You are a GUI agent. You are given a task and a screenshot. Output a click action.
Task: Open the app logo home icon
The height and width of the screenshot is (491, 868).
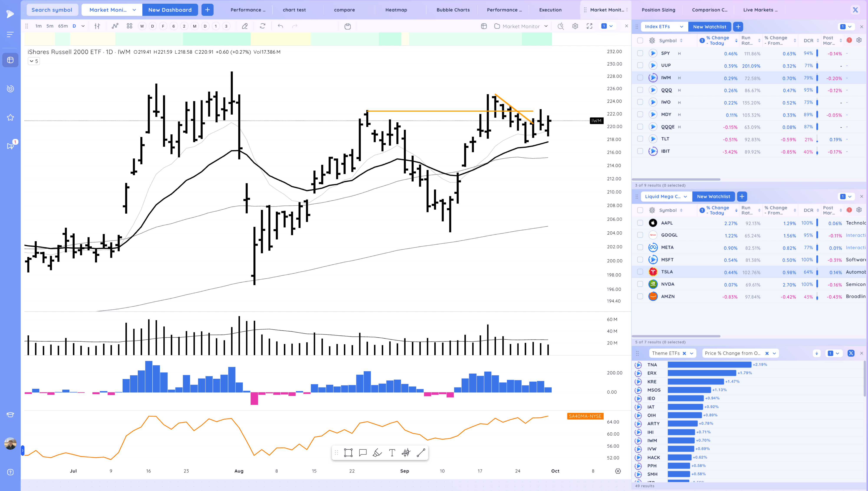(10, 14)
